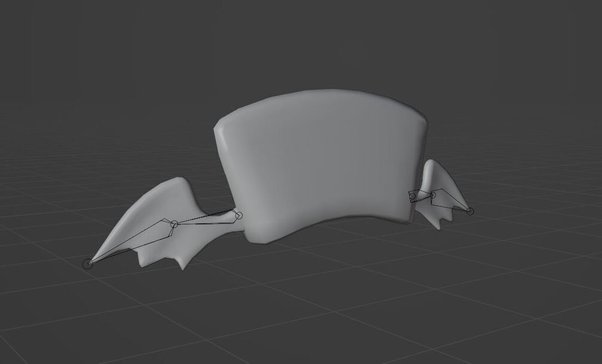Image resolution: width=602 pixels, height=364 pixels.
Task: Select the left wing root joint beside the body
Action: 239,216
